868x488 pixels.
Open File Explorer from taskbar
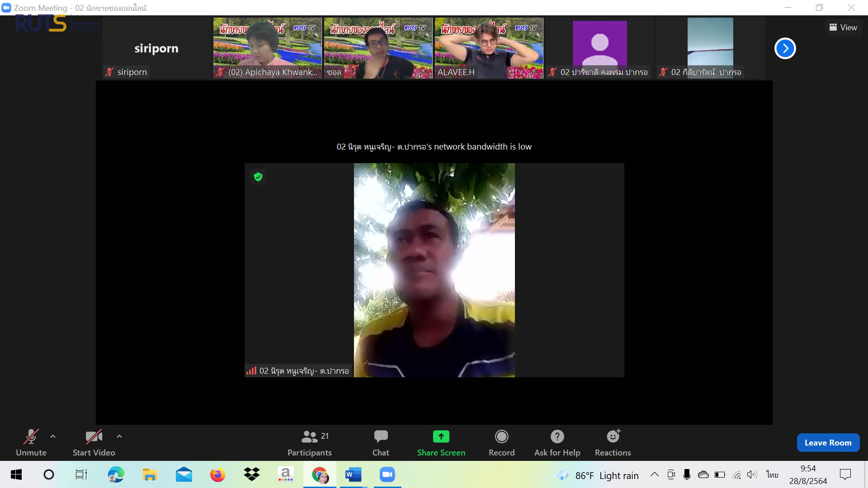tap(150, 474)
